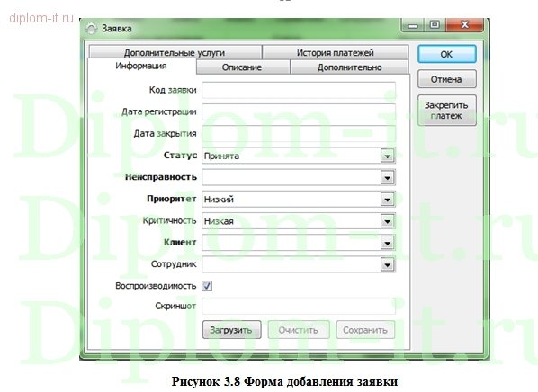Screen dimensions: 538x392
Task: Click the Загрузить screenshot button
Action: [231, 330]
